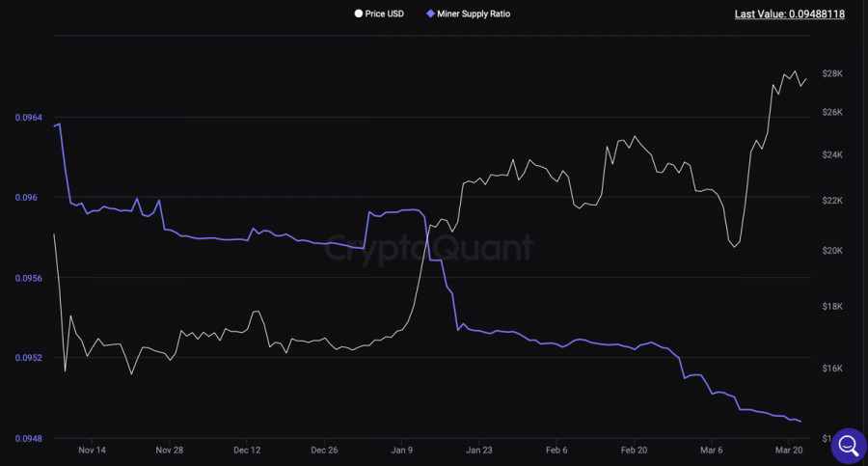The width and height of the screenshot is (868, 466).
Task: Click the $22K right axis label
Action: pos(832,201)
